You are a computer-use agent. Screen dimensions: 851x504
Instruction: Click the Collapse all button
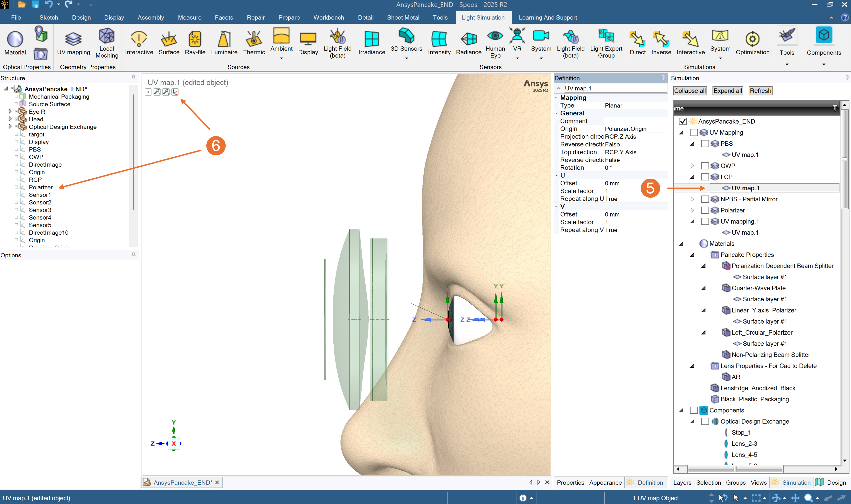click(690, 91)
